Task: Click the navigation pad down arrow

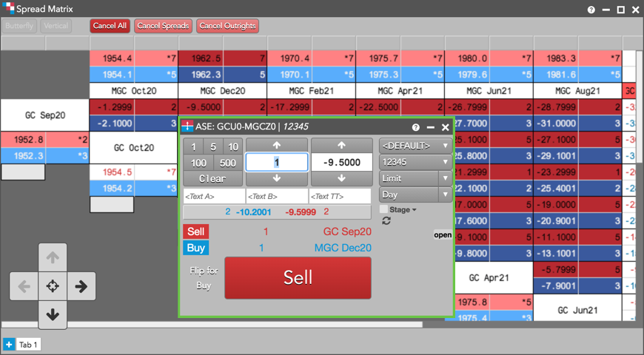Action: pyautogui.click(x=53, y=315)
